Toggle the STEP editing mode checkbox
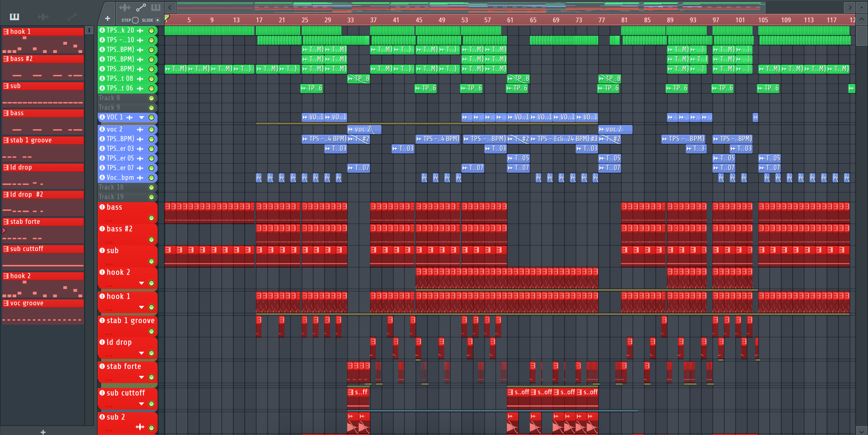Viewport: 868px width, 435px height. 135,20
